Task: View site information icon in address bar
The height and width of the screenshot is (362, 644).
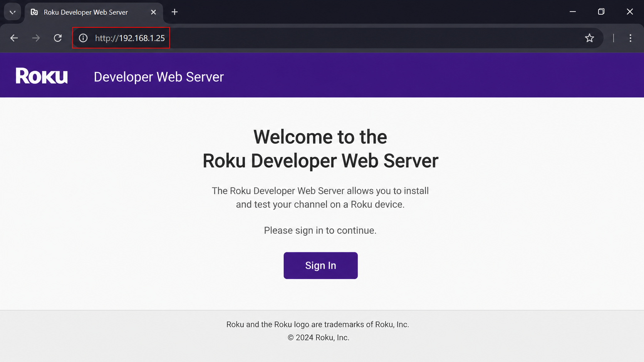Action: [83, 38]
